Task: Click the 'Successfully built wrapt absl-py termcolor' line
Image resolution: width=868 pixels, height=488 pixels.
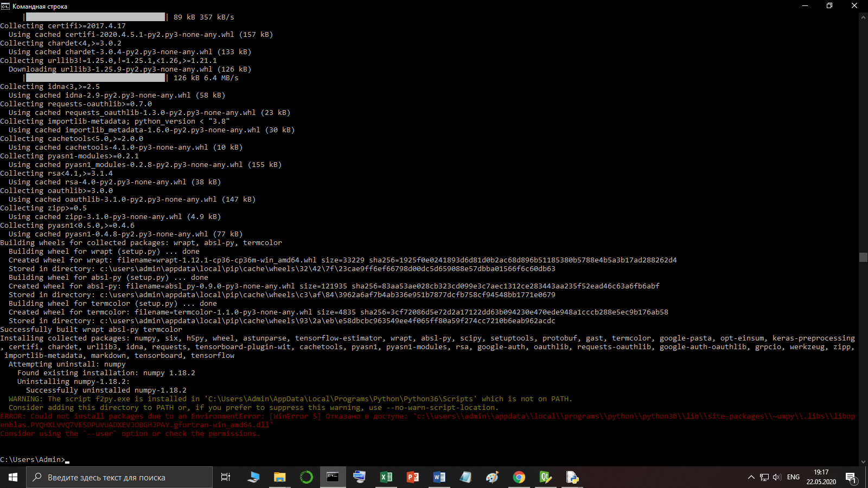Action: 91,330
